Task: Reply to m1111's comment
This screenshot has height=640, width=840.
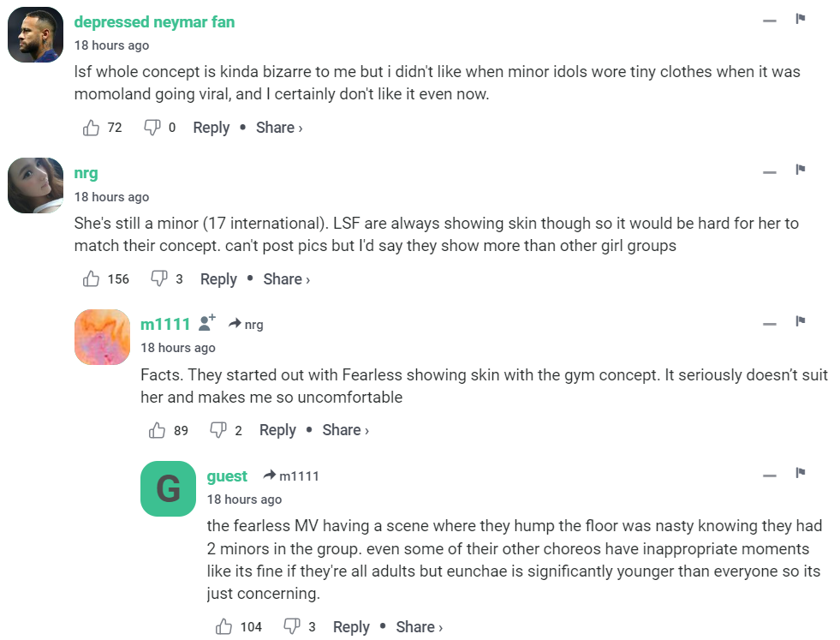Action: (277, 430)
